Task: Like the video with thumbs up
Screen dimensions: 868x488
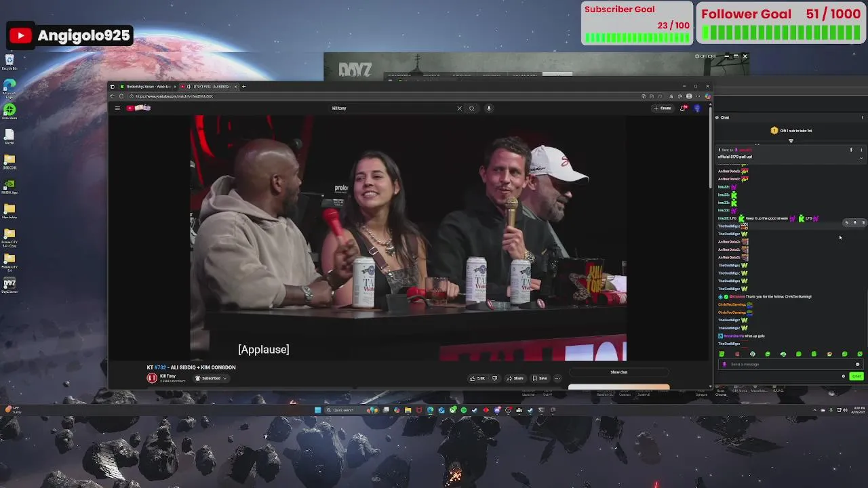Action: [478, 378]
